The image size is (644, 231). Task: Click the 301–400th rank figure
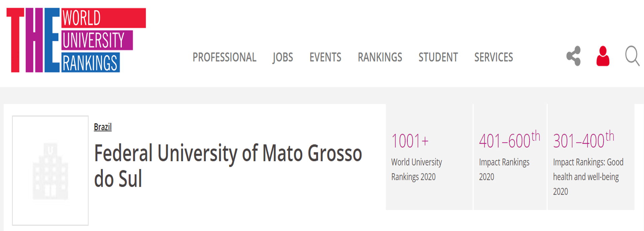[583, 140]
